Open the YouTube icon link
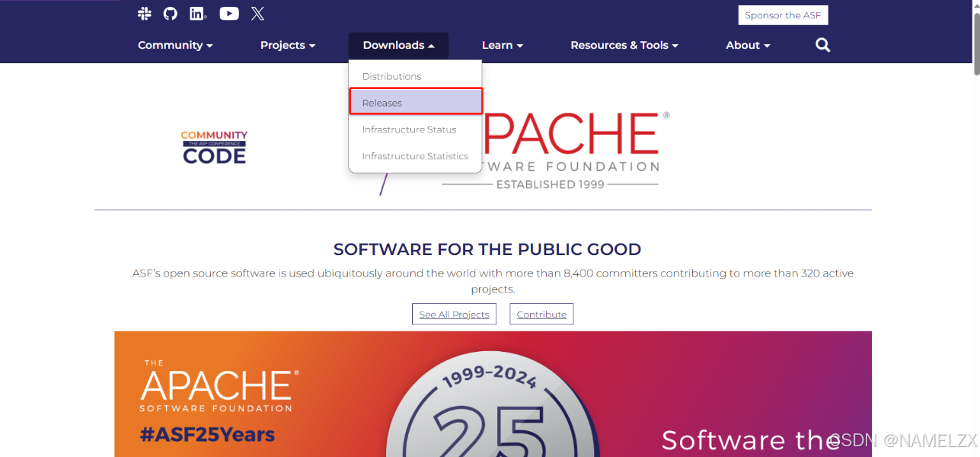980x457 pixels. pyautogui.click(x=229, y=13)
